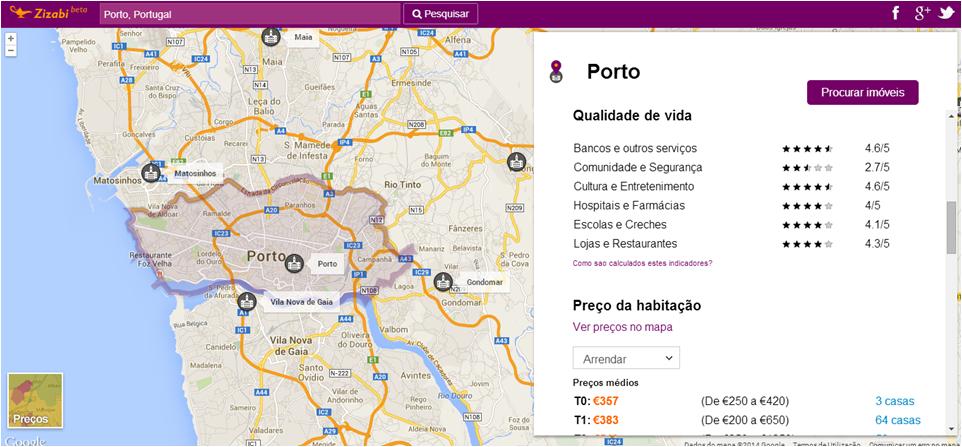Open the Arrendar dropdown
This screenshot has width=962, height=447.
626,358
